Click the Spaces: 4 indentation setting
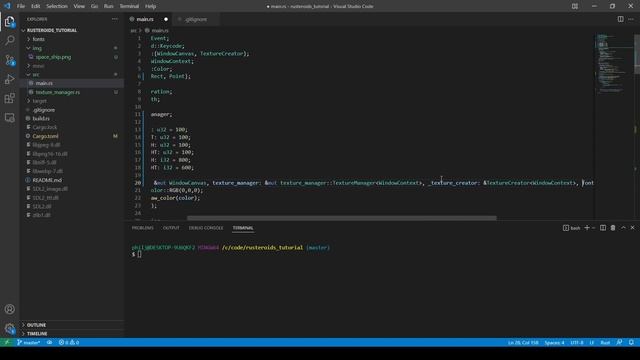Screen dimensions: 640x360 [x=554, y=342]
